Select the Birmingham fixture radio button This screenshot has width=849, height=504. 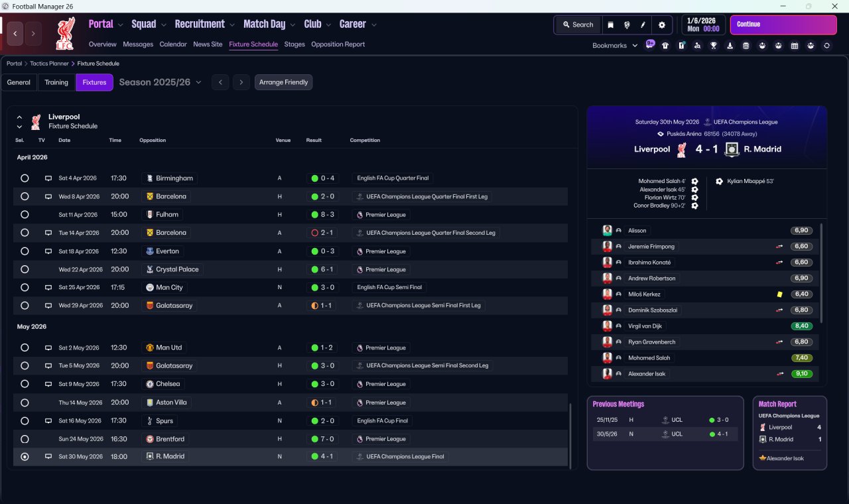pos(25,178)
